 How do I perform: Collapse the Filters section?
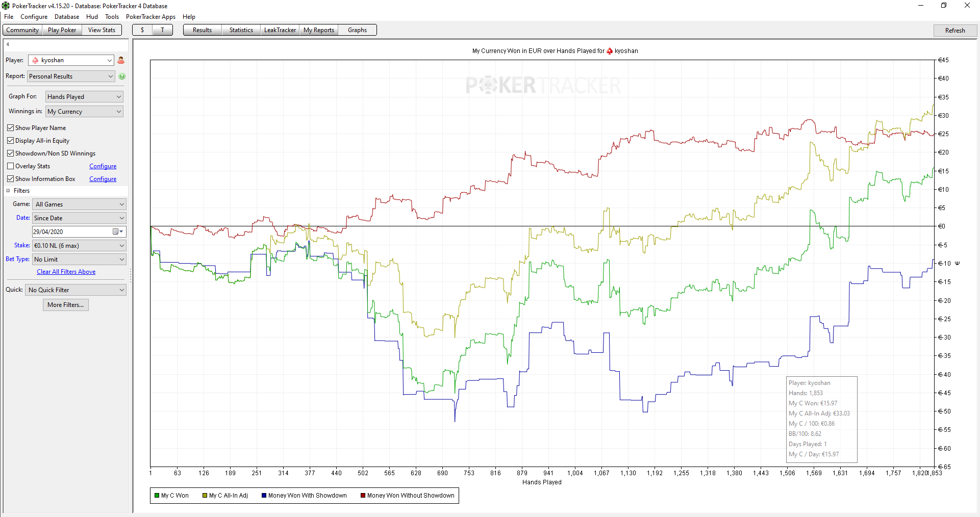point(8,191)
